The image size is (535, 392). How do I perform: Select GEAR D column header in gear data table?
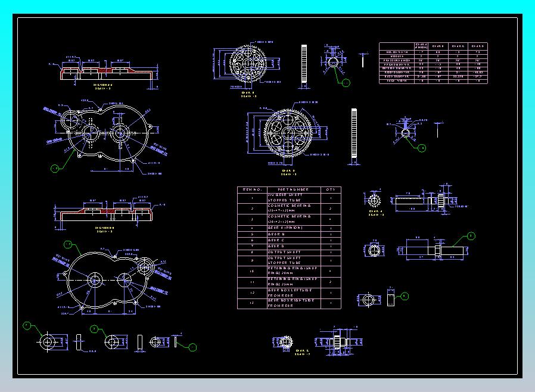[x=478, y=46]
